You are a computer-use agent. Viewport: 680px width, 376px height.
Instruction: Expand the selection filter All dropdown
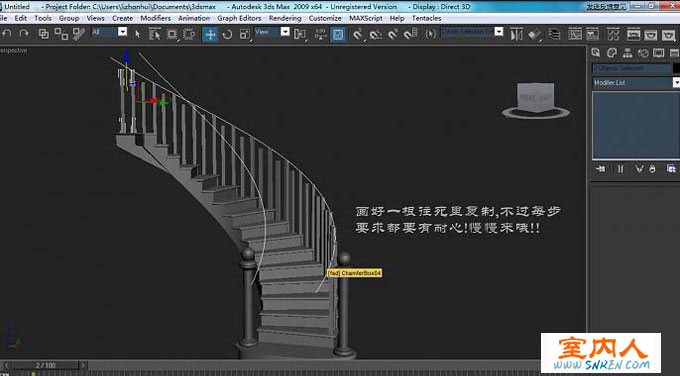(x=109, y=32)
